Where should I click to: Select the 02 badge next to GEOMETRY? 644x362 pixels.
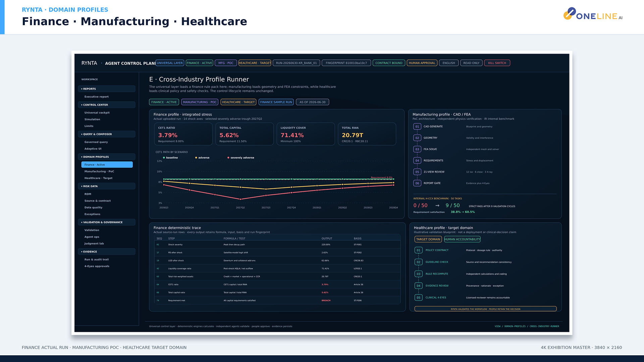pos(417,138)
